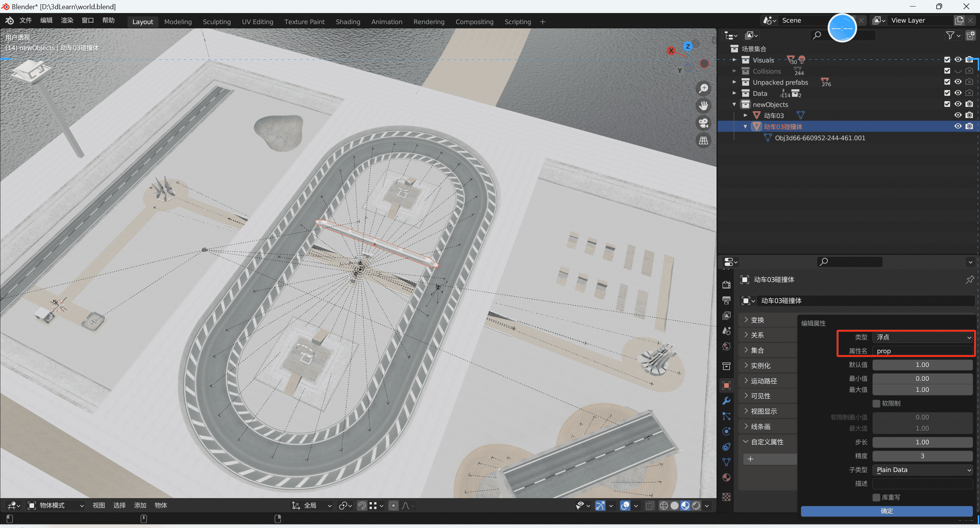
Task: Open the Scene properties tab
Action: [726, 331]
